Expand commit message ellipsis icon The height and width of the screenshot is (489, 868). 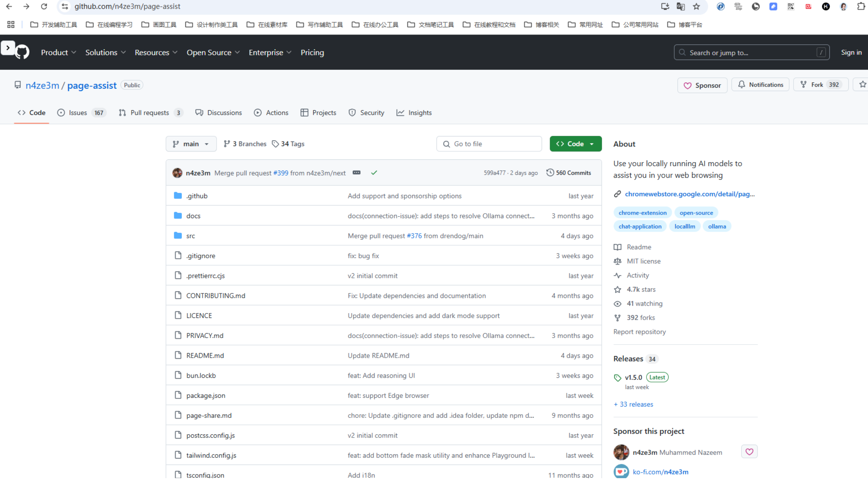(356, 173)
